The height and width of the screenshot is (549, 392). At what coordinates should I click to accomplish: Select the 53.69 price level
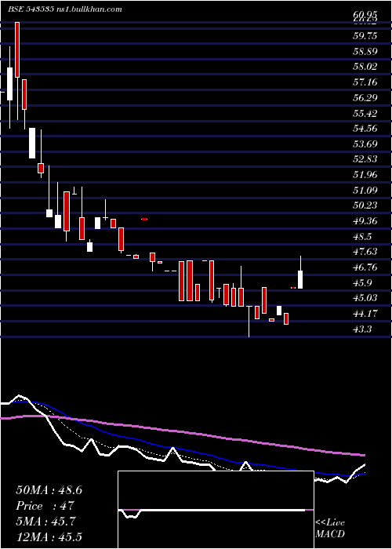(365, 144)
